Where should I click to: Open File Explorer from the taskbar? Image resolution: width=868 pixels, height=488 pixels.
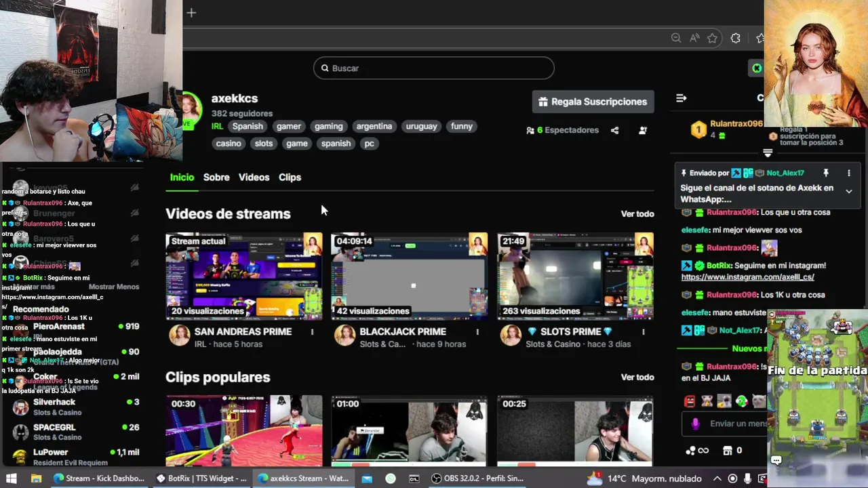(x=37, y=478)
